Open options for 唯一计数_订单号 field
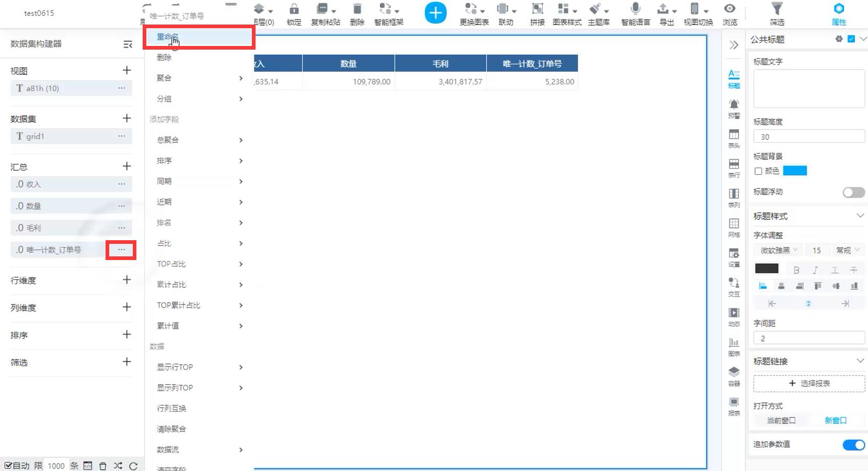 click(121, 250)
